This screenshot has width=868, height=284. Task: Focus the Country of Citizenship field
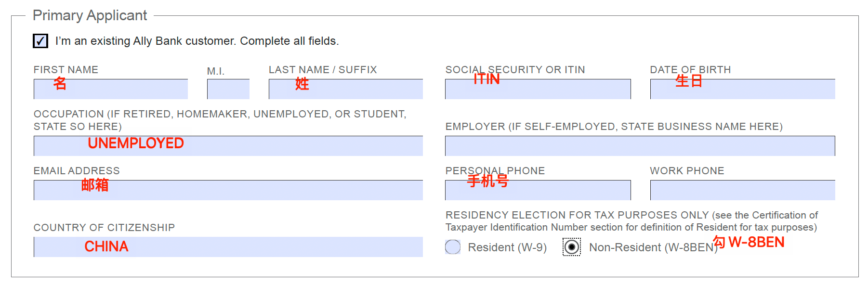(x=228, y=247)
